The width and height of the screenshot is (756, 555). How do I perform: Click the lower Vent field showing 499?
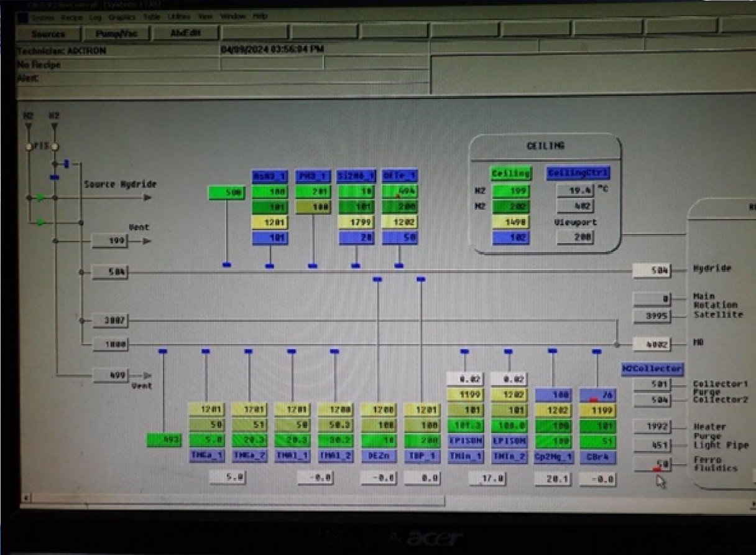[110, 375]
